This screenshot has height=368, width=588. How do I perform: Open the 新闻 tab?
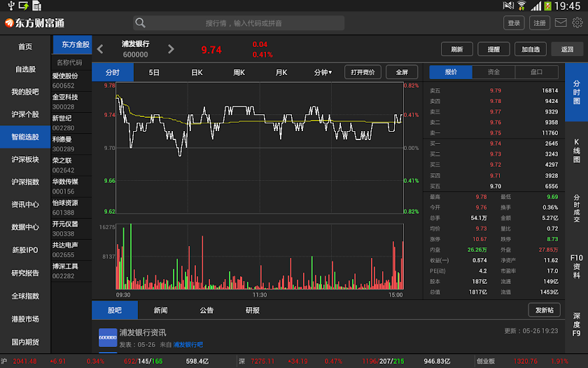tap(160, 310)
